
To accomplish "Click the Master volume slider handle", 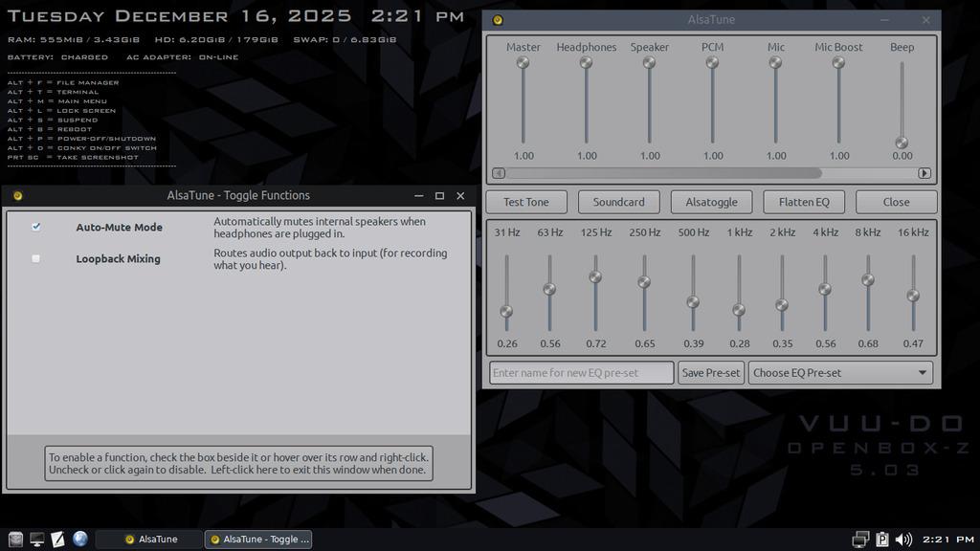I will (523, 63).
